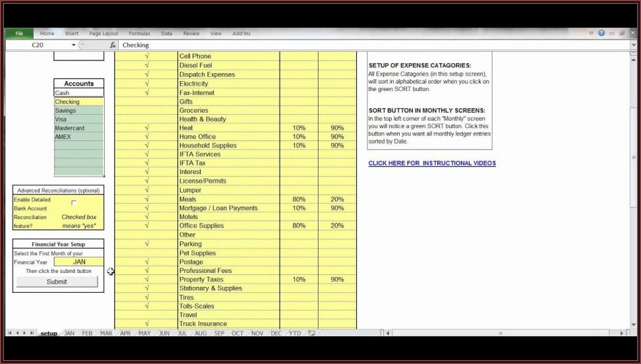Screen dimensions: 641x364
Task: Click the horizontal scrollbar left arrow
Action: click(388, 333)
